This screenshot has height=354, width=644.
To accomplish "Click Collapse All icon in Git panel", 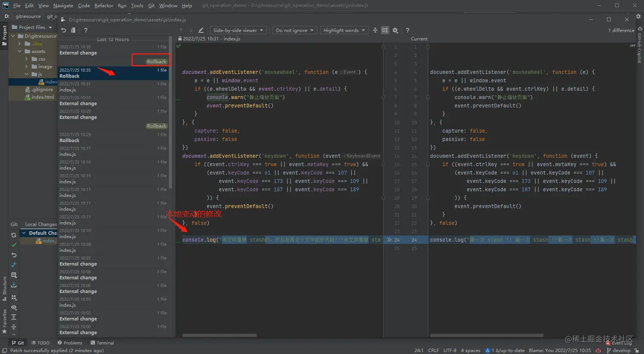I will click(14, 327).
